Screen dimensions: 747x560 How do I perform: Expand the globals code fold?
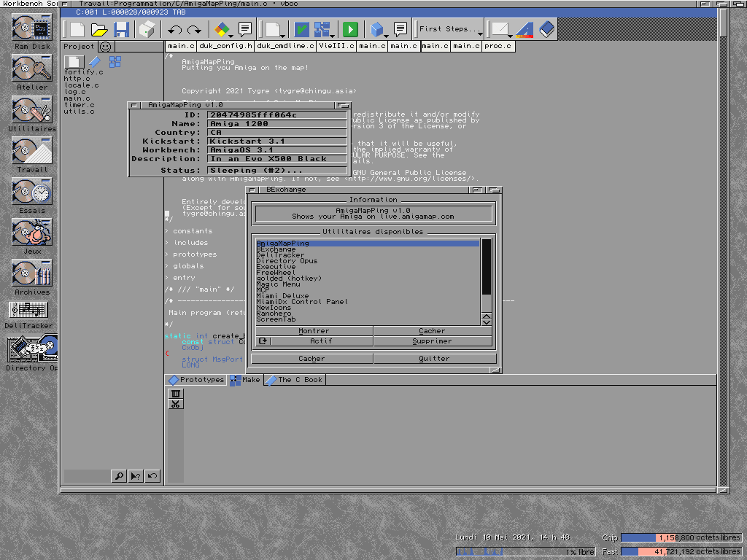click(167, 266)
